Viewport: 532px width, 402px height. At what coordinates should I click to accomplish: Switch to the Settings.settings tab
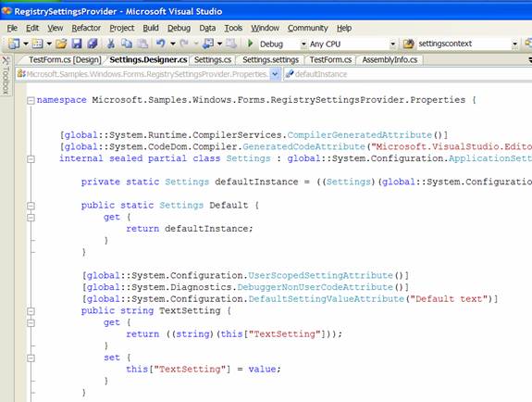click(x=270, y=60)
